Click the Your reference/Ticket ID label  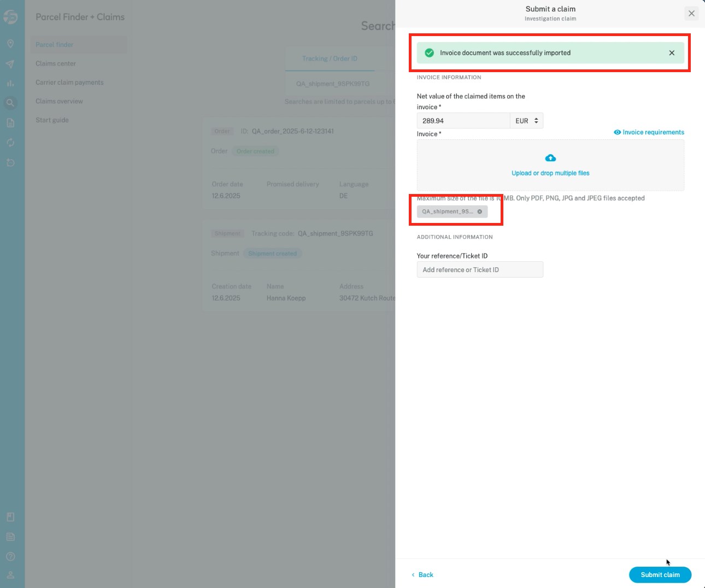click(x=452, y=256)
